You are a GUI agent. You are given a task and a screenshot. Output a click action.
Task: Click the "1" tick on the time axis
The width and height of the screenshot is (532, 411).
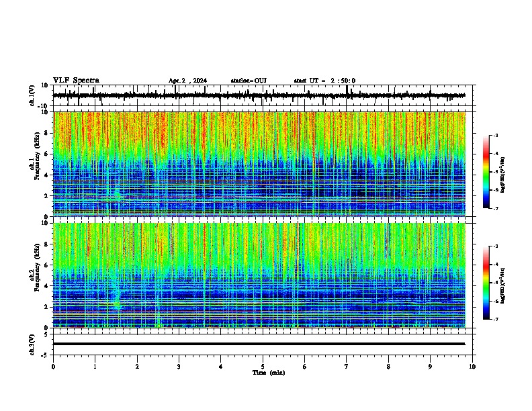click(95, 367)
